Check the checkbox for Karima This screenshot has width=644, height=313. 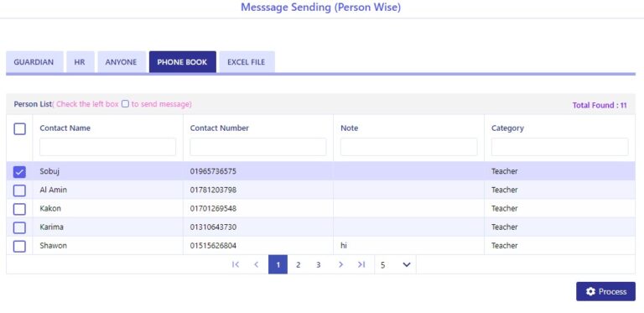[x=19, y=227]
